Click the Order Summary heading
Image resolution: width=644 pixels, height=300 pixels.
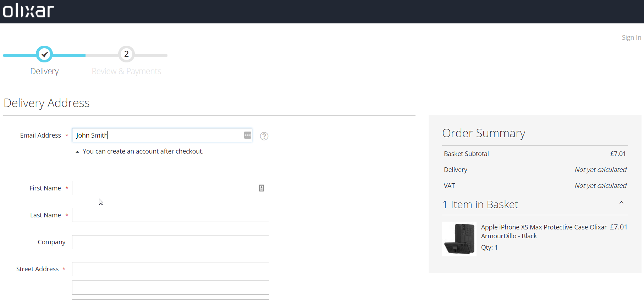[x=484, y=133]
